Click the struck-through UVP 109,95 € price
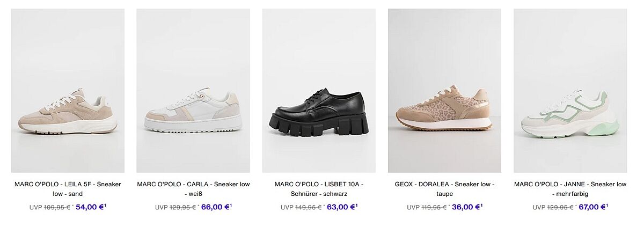 coord(57,208)
